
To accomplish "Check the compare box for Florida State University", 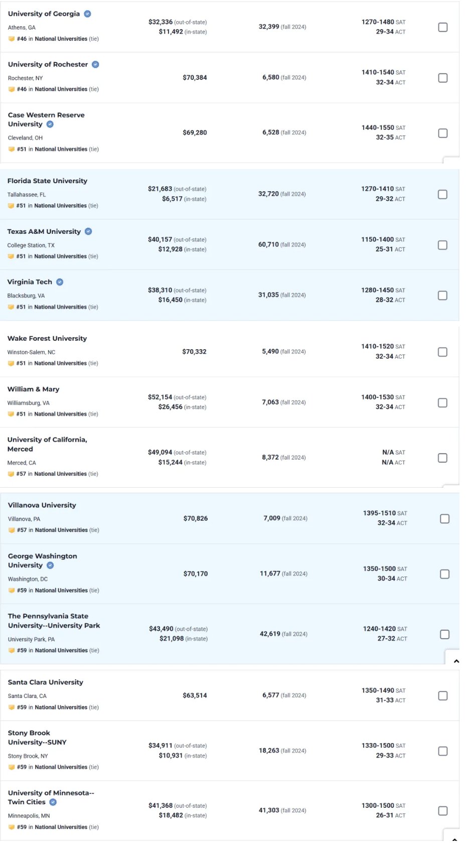I will [442, 195].
